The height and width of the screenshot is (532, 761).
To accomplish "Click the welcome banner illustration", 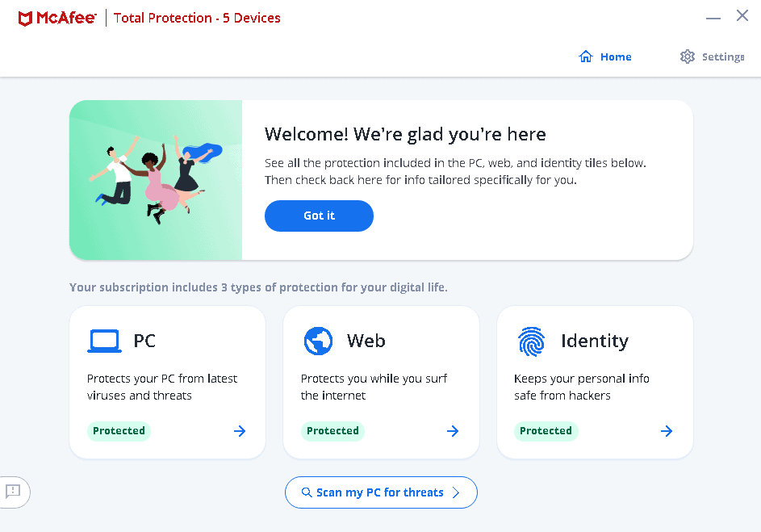I will pos(156,180).
